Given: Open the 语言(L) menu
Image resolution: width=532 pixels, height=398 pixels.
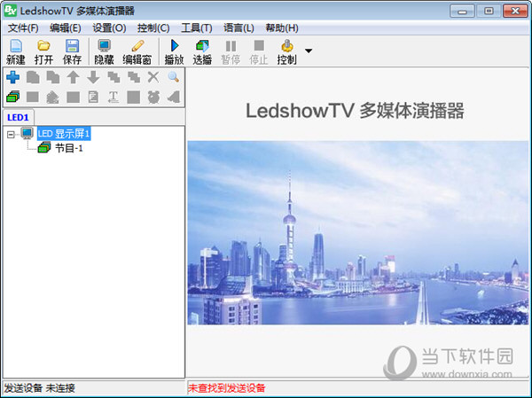Looking at the screenshot, I should (239, 28).
